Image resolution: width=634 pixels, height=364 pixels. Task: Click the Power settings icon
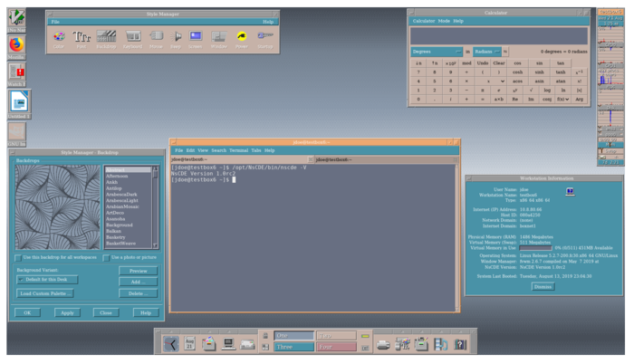click(242, 36)
